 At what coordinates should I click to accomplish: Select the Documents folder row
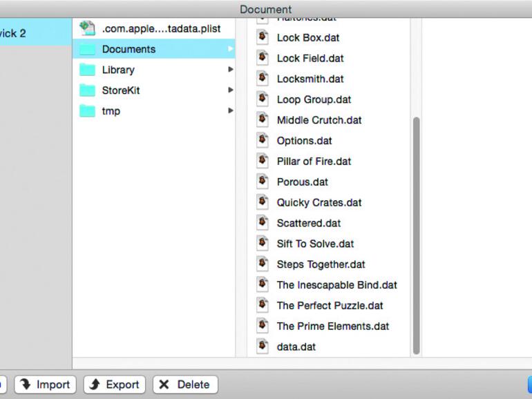(x=153, y=49)
